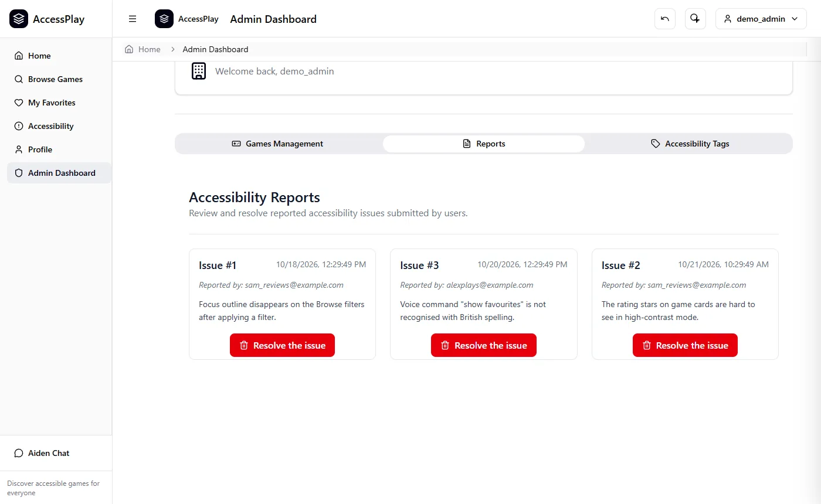
Task: Click the Issue #2 card title
Action: 621,265
